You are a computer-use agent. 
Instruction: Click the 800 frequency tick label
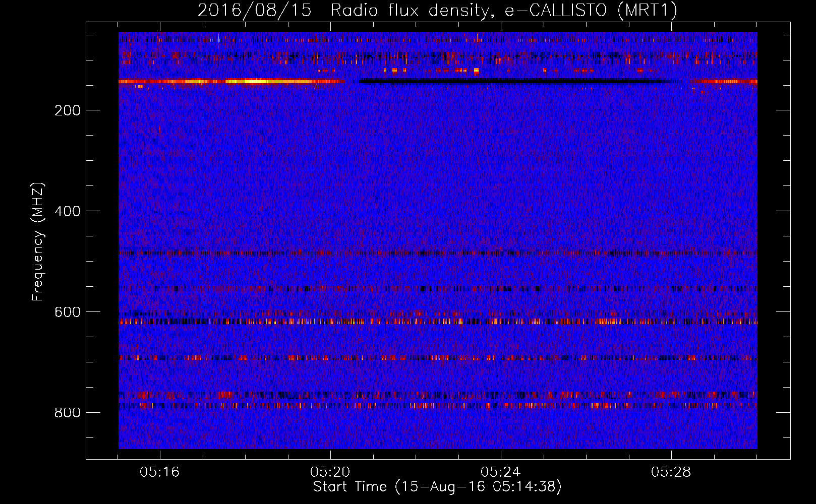click(68, 413)
